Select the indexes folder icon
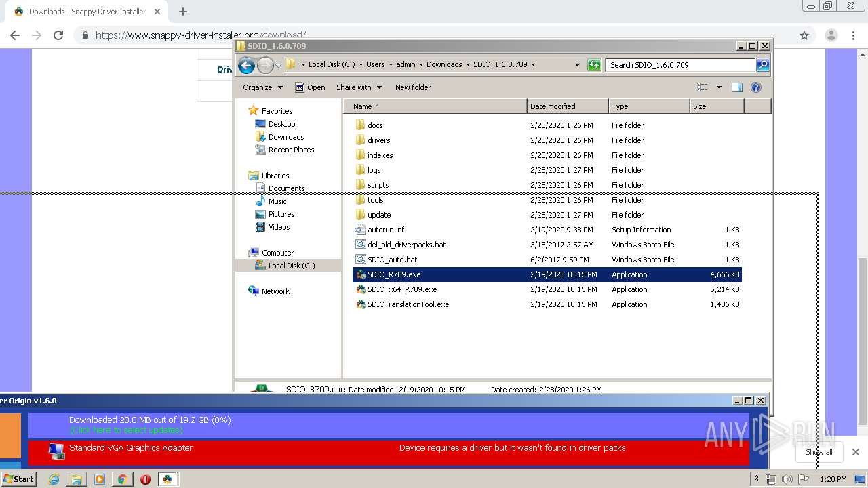Screen dimensions: 868x488 click(360, 155)
